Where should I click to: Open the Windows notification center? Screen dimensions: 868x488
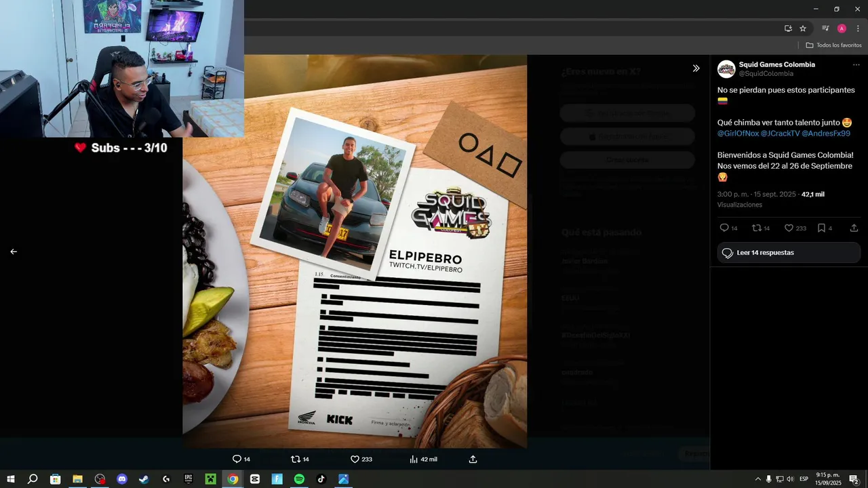coord(854,479)
